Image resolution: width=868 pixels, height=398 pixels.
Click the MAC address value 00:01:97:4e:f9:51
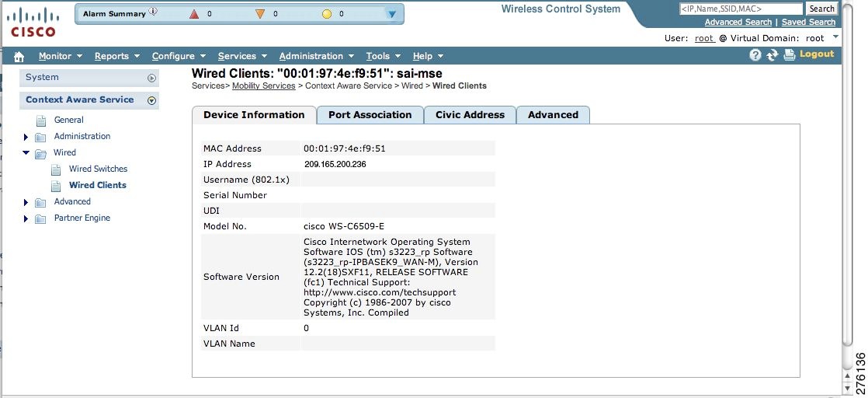tap(344, 148)
